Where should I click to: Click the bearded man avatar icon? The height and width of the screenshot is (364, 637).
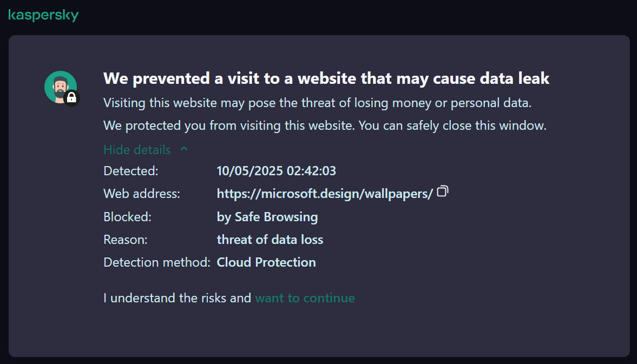59,86
